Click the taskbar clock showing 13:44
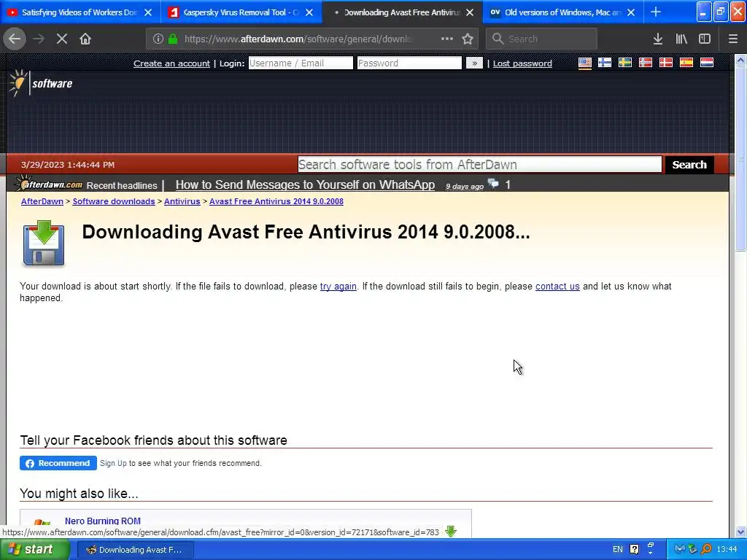Screen dimensions: 747x560 [x=727, y=549]
